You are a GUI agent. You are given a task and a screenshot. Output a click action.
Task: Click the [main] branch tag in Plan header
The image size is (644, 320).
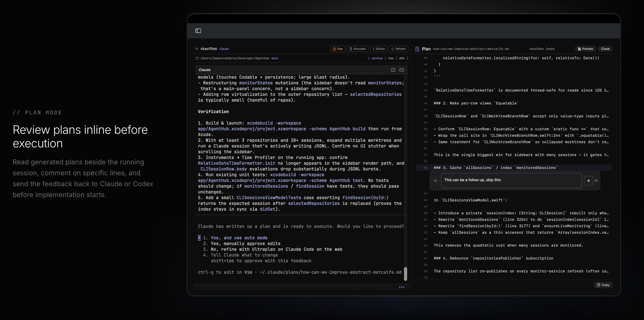click(x=550, y=49)
